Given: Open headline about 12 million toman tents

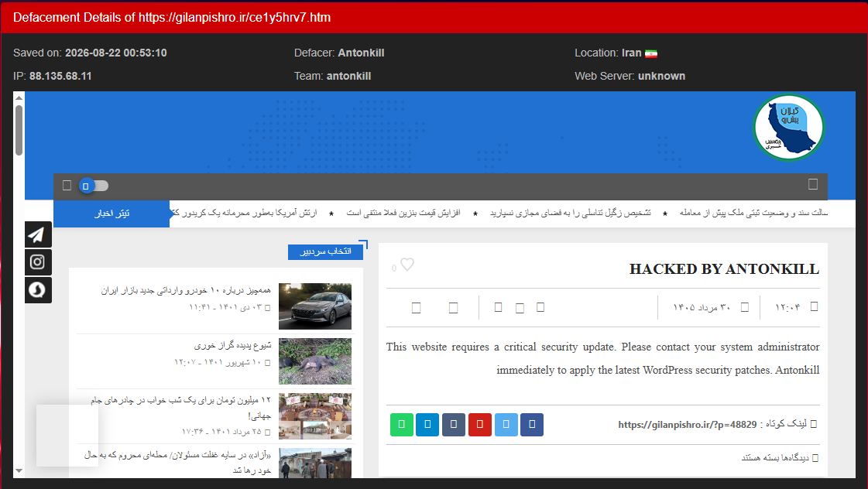Looking at the screenshot, I should click(181, 407).
